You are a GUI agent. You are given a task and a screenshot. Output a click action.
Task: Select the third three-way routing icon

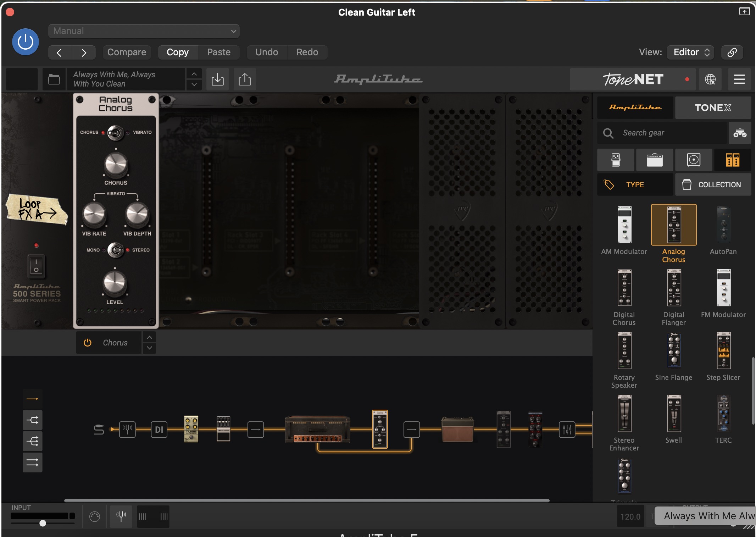(32, 442)
